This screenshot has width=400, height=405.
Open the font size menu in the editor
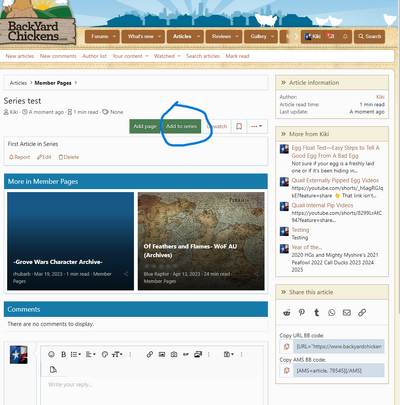[x=117, y=354]
